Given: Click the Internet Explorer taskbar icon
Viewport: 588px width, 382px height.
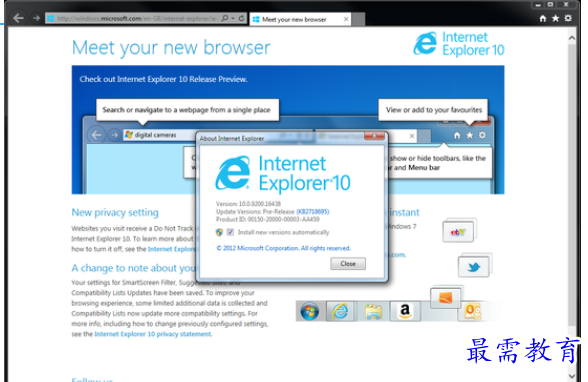Looking at the screenshot, I should click(340, 311).
